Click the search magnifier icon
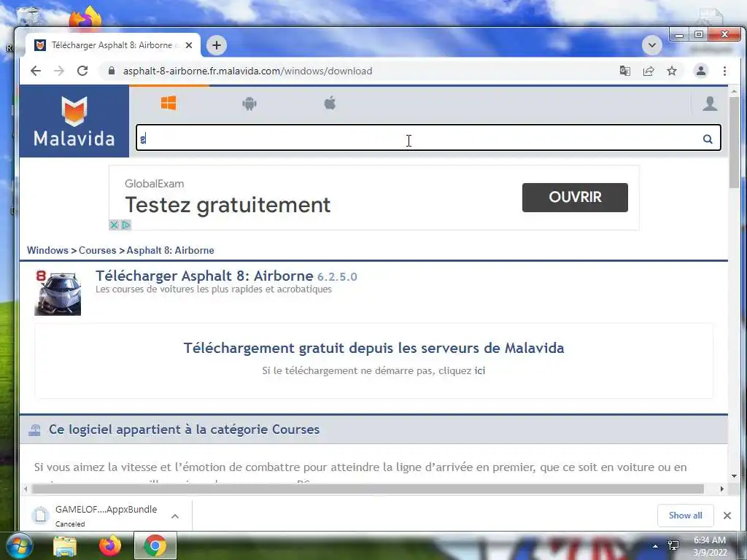747x560 pixels. 708,139
